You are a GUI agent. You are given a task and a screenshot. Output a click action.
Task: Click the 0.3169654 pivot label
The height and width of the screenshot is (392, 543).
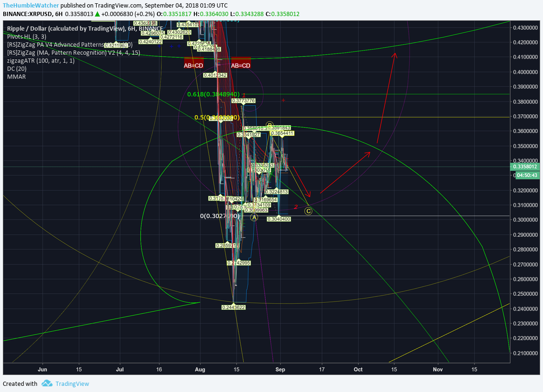point(266,200)
